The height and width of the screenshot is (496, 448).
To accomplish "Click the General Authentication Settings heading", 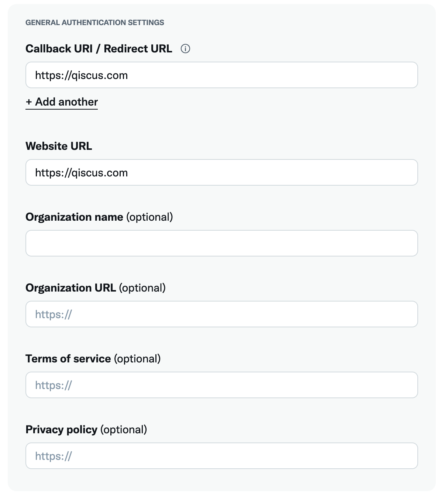I will [95, 23].
